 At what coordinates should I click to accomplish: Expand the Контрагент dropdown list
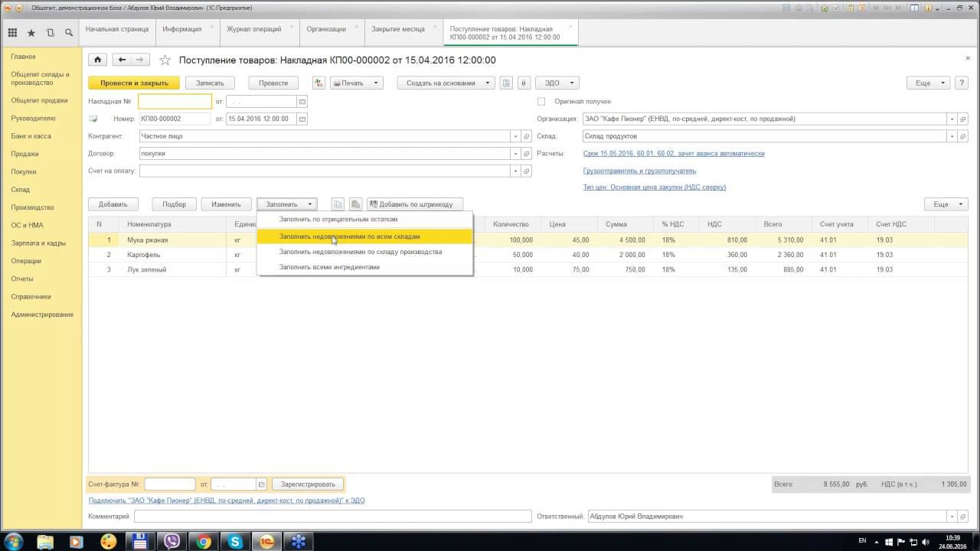pyautogui.click(x=515, y=136)
